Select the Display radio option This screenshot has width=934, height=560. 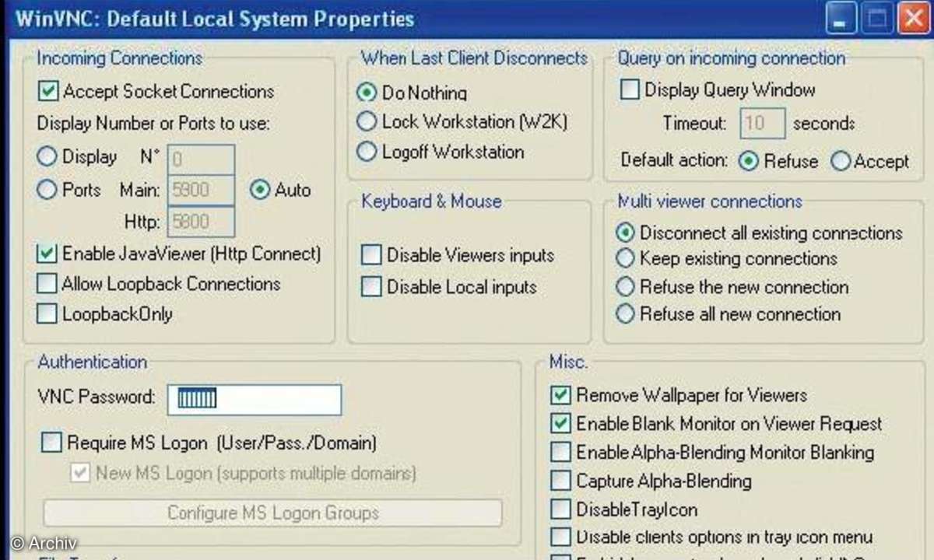(x=47, y=156)
